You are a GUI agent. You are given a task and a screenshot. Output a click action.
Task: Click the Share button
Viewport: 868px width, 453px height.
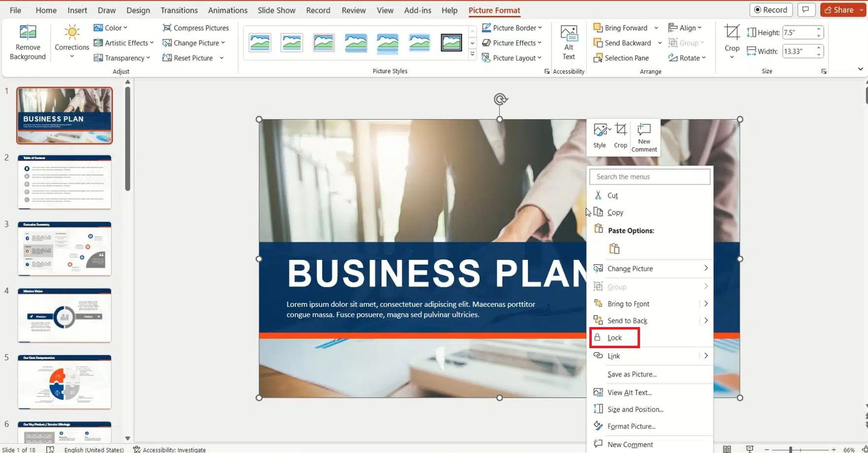(x=842, y=10)
